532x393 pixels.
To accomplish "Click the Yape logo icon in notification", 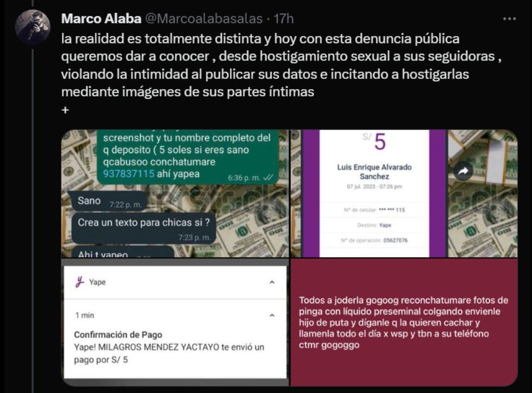I will tap(81, 282).
